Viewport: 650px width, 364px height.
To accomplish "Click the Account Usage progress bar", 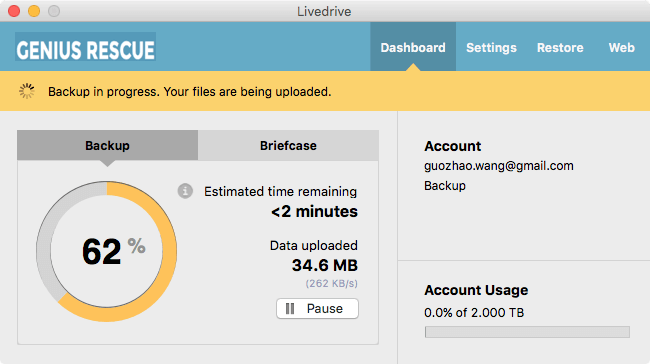I will (527, 332).
